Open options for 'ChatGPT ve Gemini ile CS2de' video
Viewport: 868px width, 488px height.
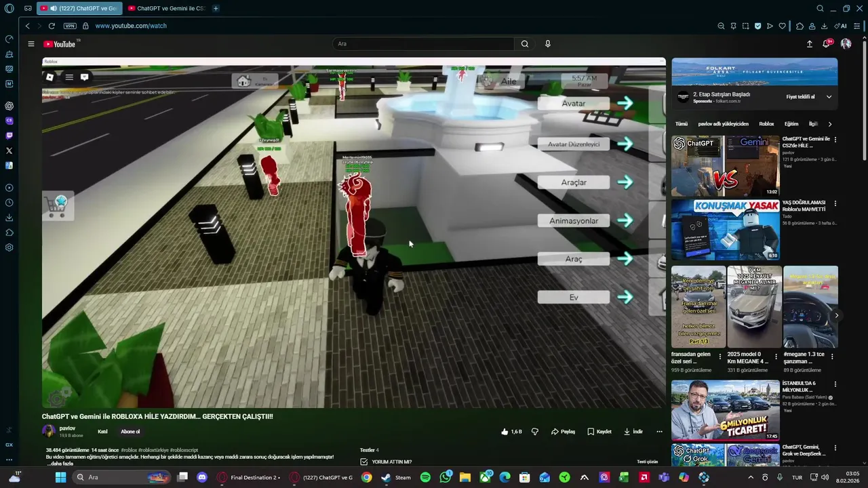click(835, 140)
